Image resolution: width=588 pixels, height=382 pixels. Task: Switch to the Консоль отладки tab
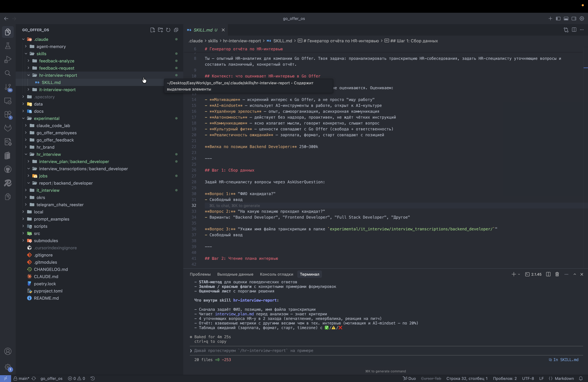[276, 274]
